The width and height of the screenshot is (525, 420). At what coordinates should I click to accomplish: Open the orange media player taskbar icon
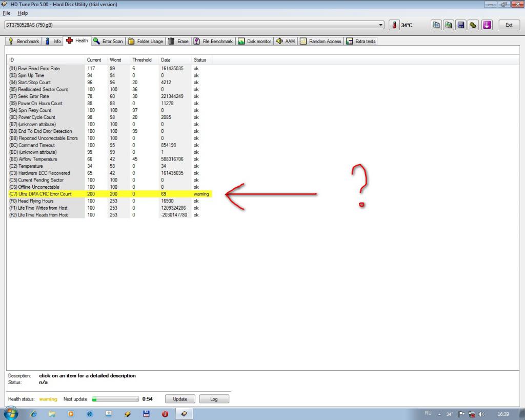71,414
